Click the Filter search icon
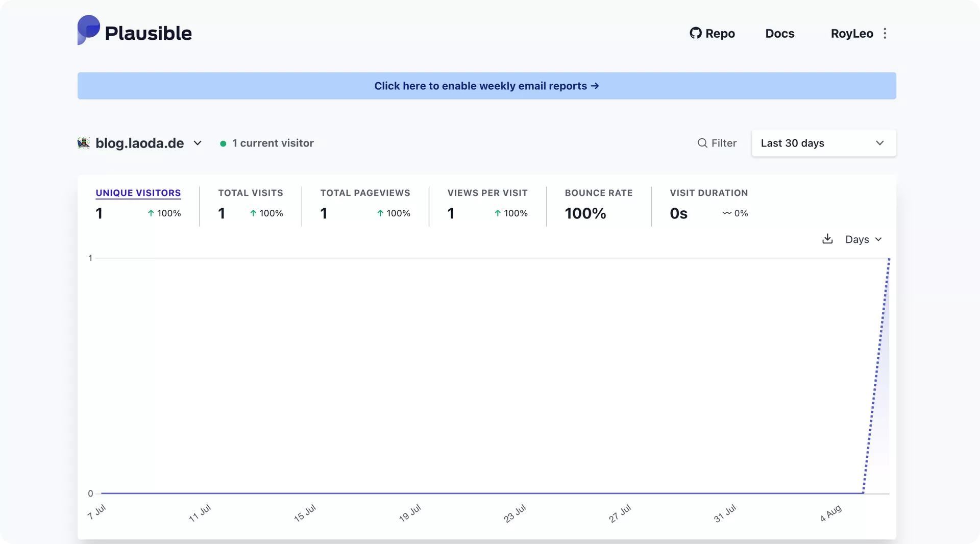This screenshot has height=544, width=980. [x=702, y=143]
